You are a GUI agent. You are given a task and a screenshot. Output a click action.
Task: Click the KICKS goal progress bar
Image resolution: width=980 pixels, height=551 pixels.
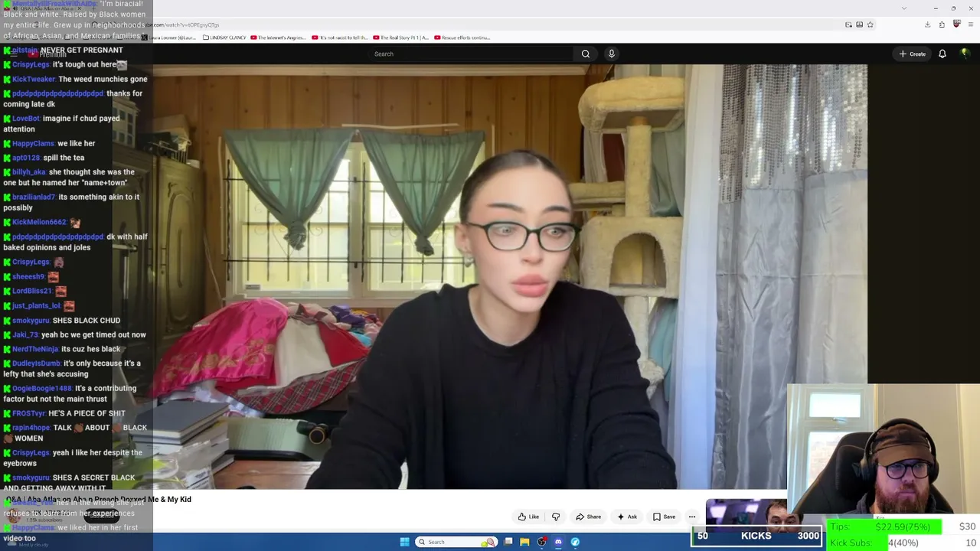pos(756,536)
